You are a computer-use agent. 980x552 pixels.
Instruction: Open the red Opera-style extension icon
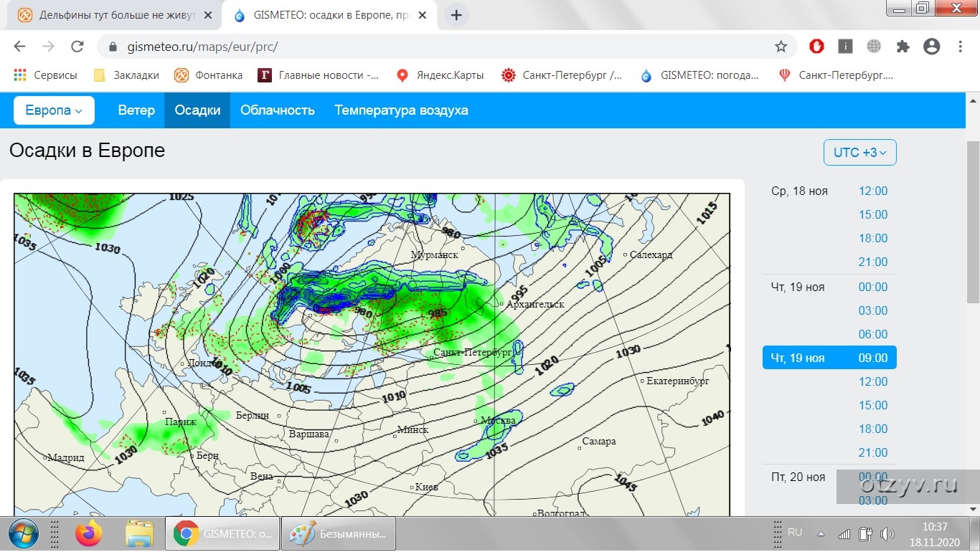pos(816,47)
